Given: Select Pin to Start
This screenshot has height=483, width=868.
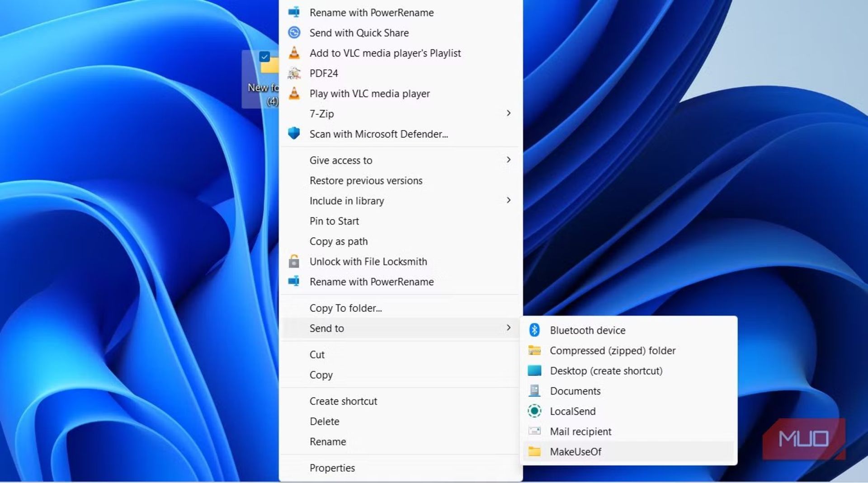Looking at the screenshot, I should pyautogui.click(x=334, y=221).
